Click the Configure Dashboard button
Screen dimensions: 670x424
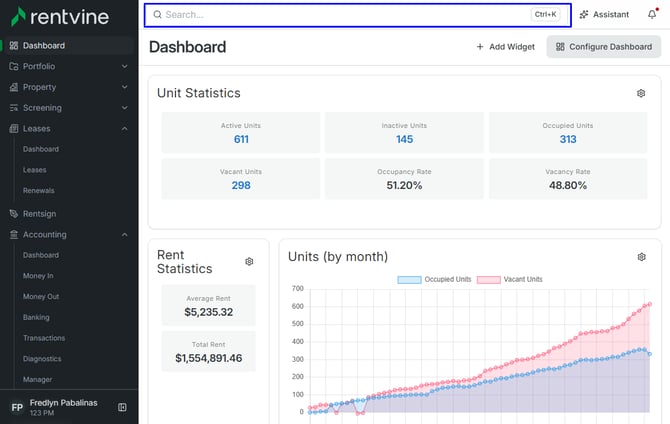604,47
